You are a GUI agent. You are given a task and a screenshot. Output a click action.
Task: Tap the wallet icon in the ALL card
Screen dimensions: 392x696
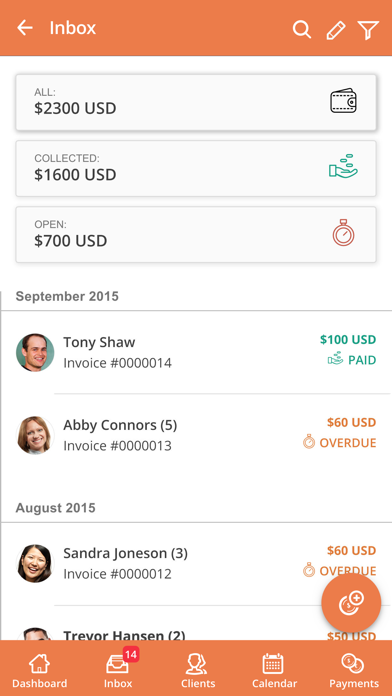[344, 101]
